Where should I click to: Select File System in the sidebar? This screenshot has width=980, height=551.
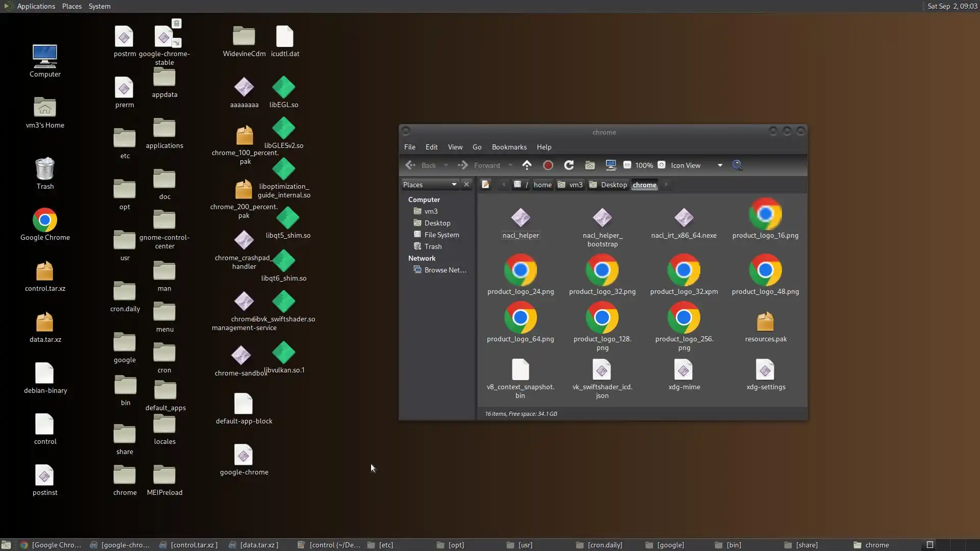pyautogui.click(x=442, y=235)
